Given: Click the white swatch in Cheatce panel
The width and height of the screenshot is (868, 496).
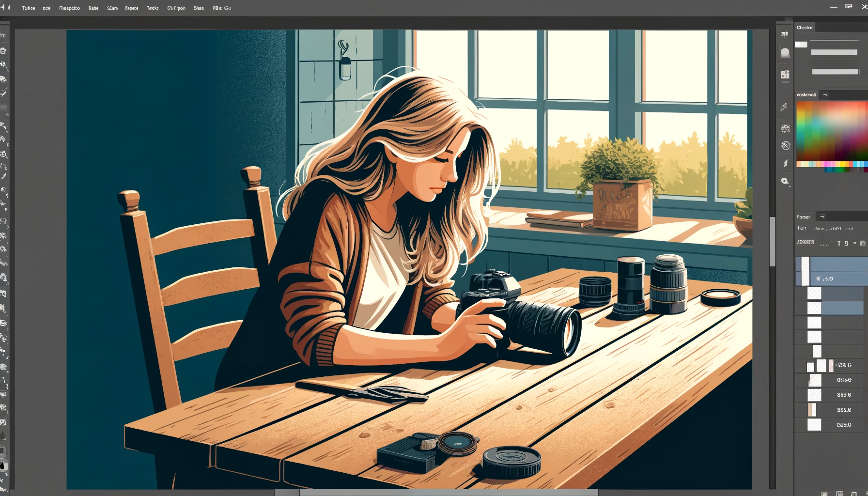Looking at the screenshot, I should point(801,45).
